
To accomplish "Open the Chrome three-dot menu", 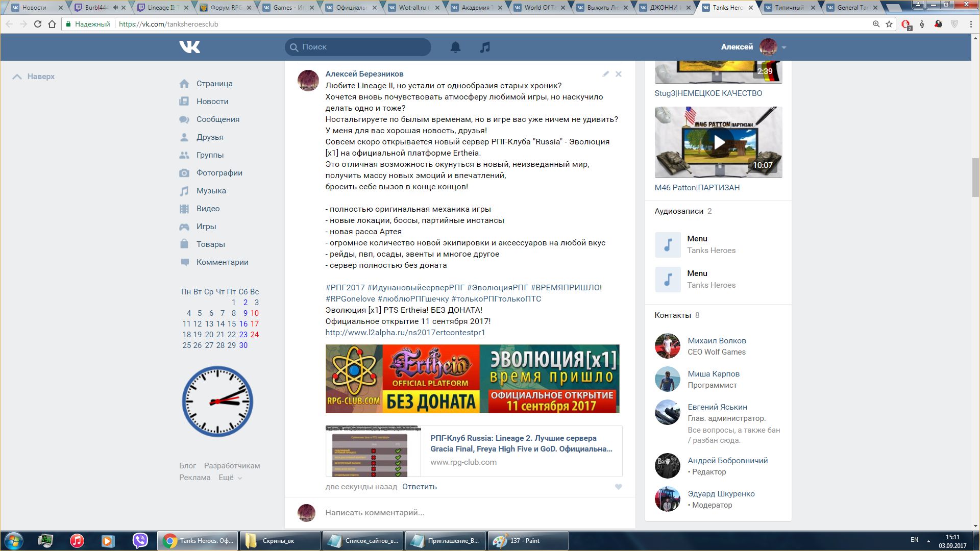I will (970, 24).
